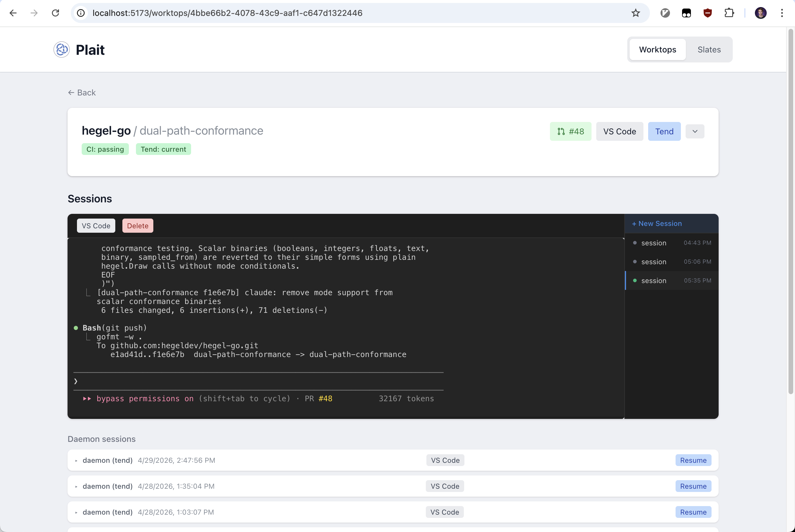The image size is (795, 532).
Task: Delete the current session
Action: (x=137, y=226)
